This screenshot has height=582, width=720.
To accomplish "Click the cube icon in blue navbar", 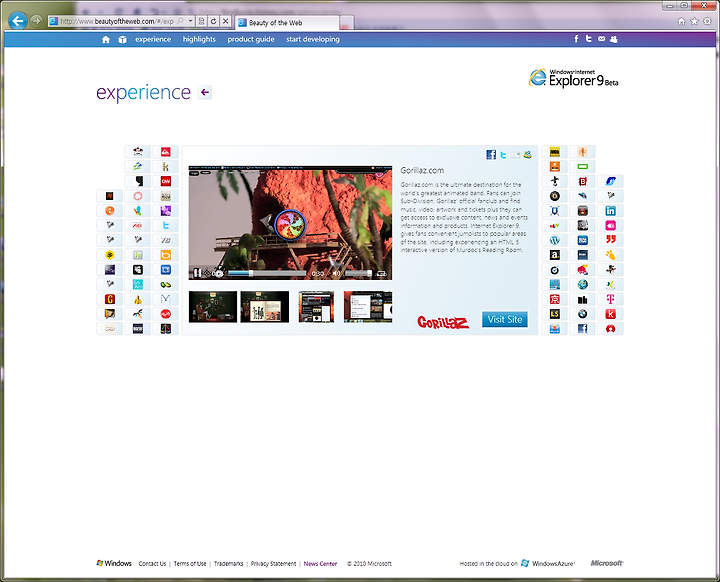I will click(x=122, y=40).
